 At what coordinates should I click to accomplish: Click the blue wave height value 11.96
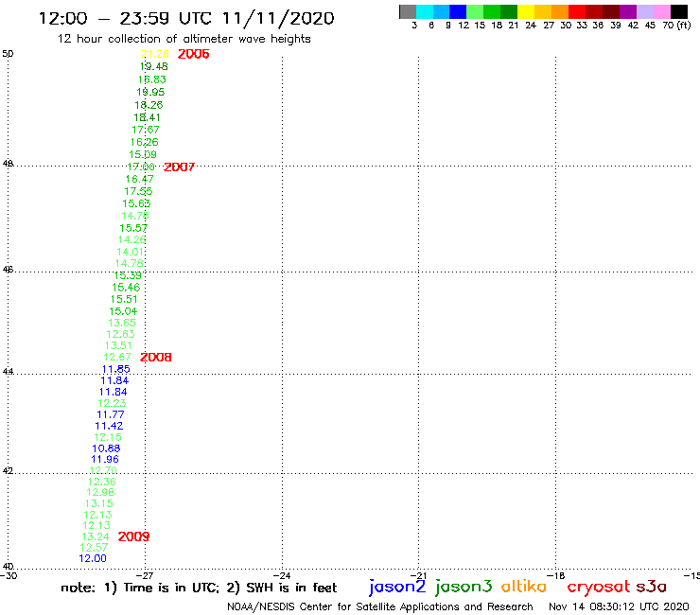[105, 459]
